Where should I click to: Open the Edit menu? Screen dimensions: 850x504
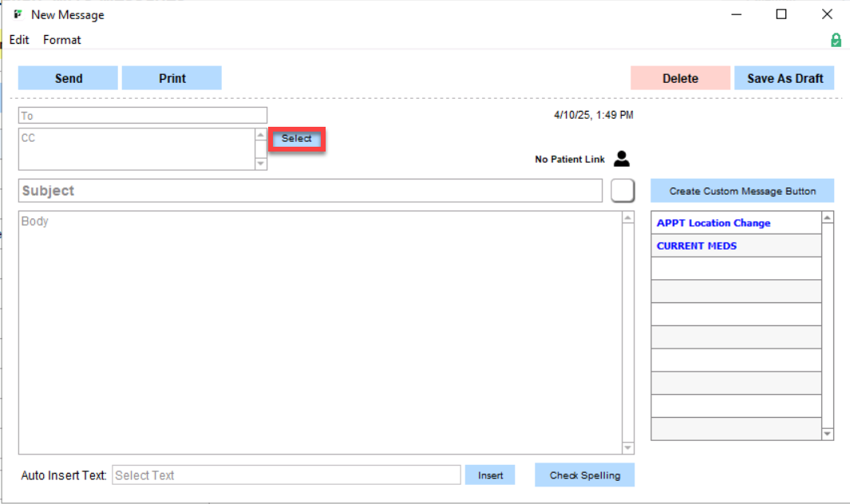click(x=19, y=40)
